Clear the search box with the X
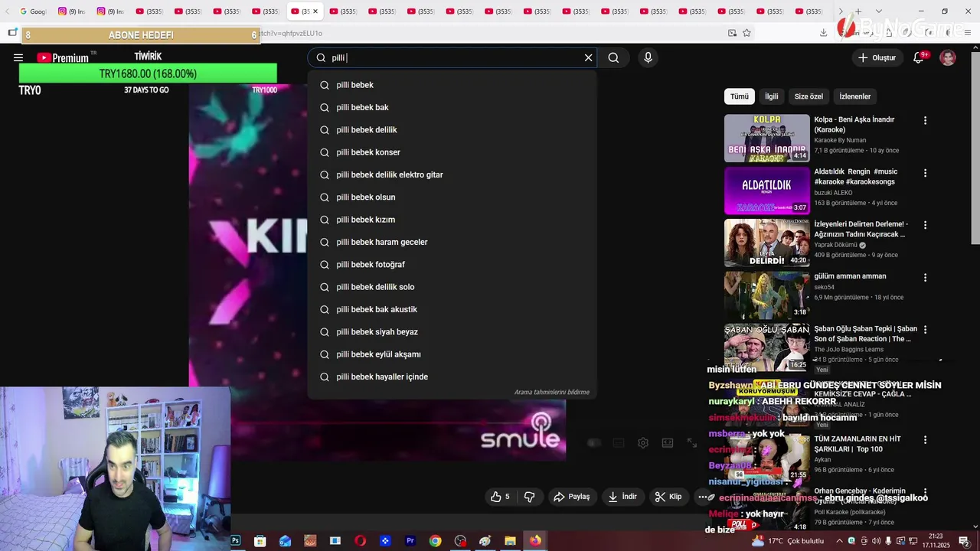 click(x=588, y=57)
